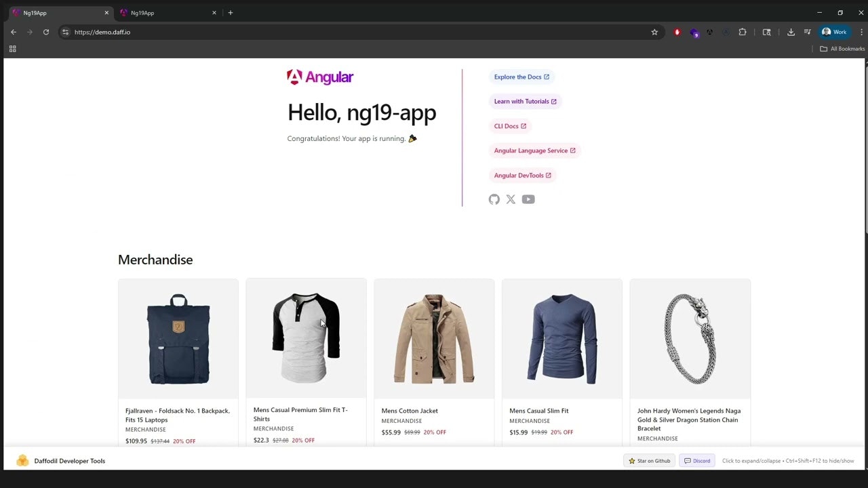Click the Daffodil Developer Tools logo icon
868x488 pixels.
22,461
